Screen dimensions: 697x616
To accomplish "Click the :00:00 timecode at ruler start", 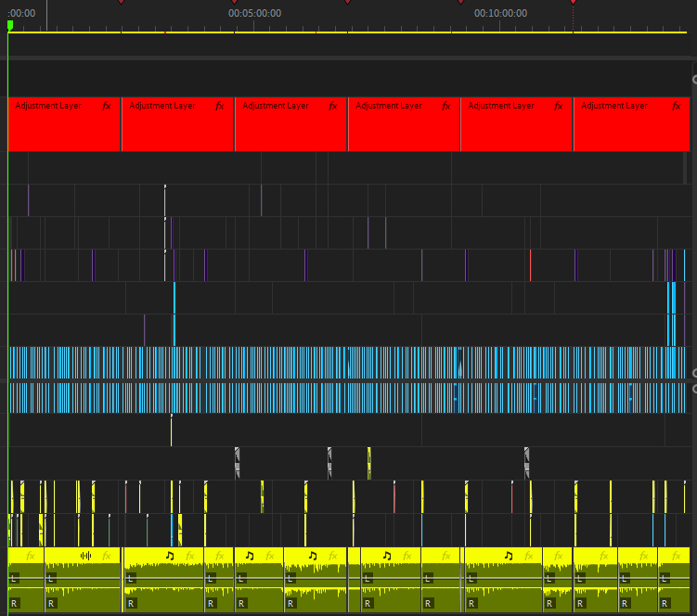I will pos(21,13).
